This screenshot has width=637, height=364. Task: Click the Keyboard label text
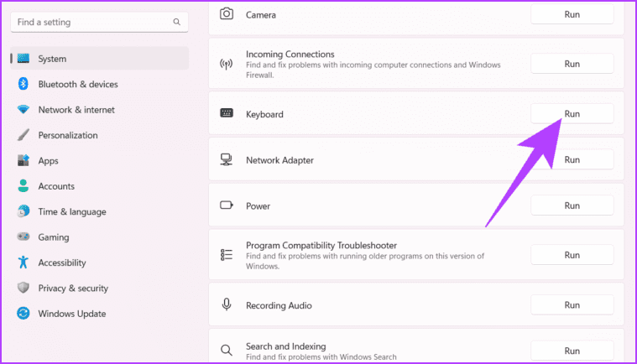click(264, 114)
